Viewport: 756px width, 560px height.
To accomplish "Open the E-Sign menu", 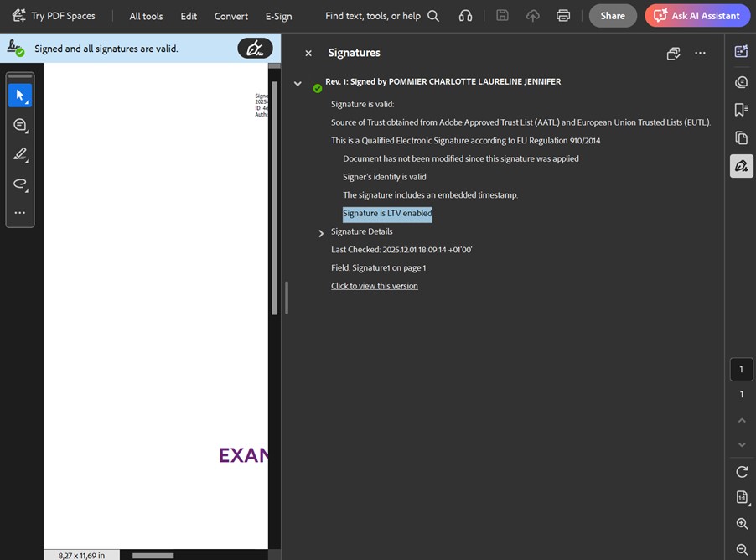I will pyautogui.click(x=278, y=16).
